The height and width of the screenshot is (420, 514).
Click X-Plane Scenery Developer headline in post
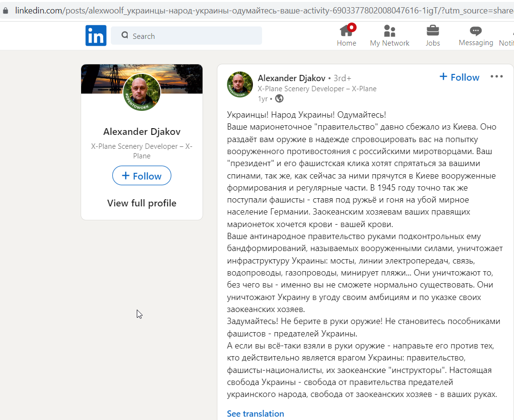[x=317, y=88]
